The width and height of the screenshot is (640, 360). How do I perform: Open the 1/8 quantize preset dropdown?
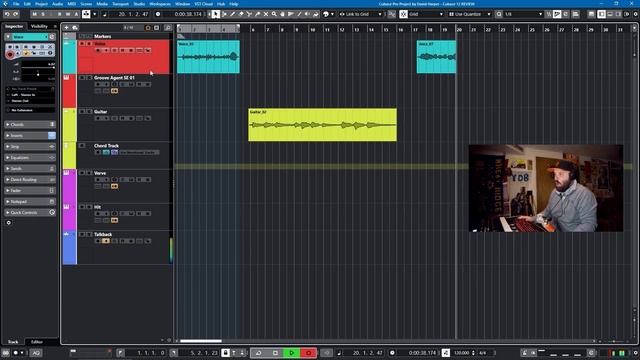(x=524, y=14)
